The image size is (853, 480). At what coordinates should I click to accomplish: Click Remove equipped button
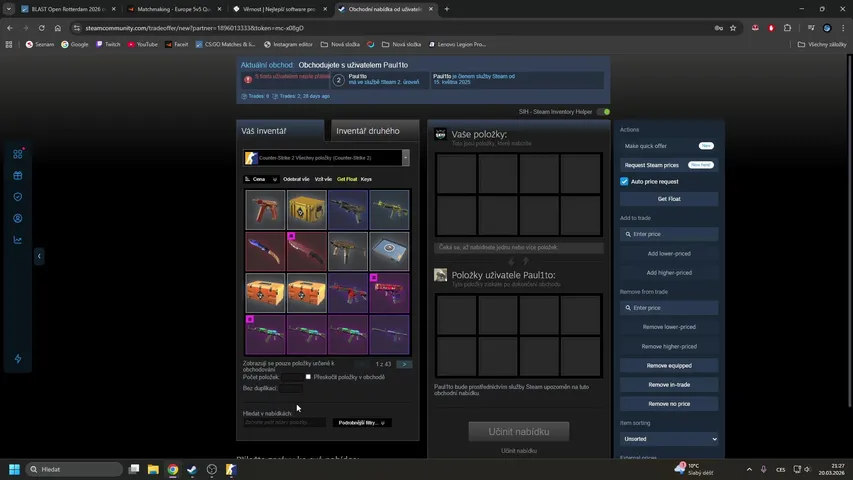click(669, 366)
